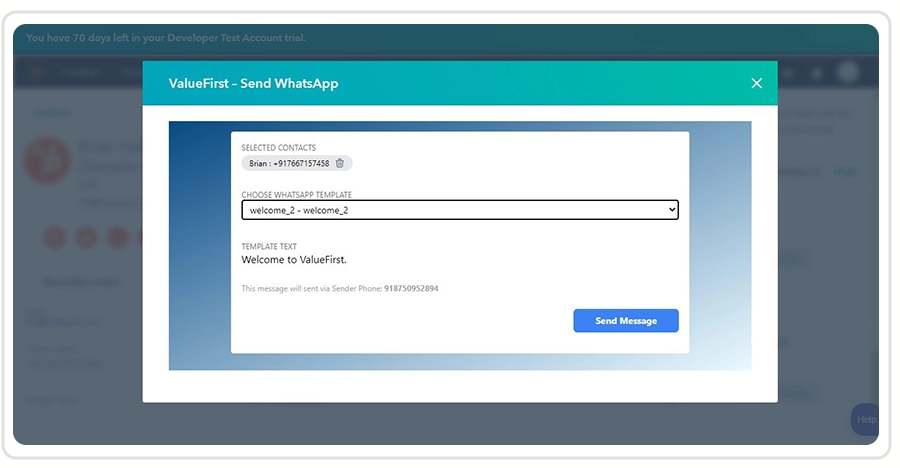Click the Template Text label
900x468 pixels.
coord(269,246)
